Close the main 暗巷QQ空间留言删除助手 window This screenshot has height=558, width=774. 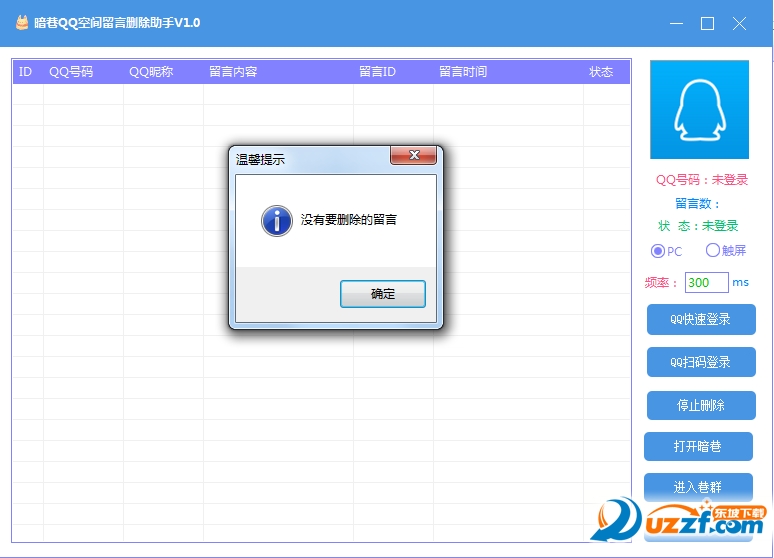point(739,23)
